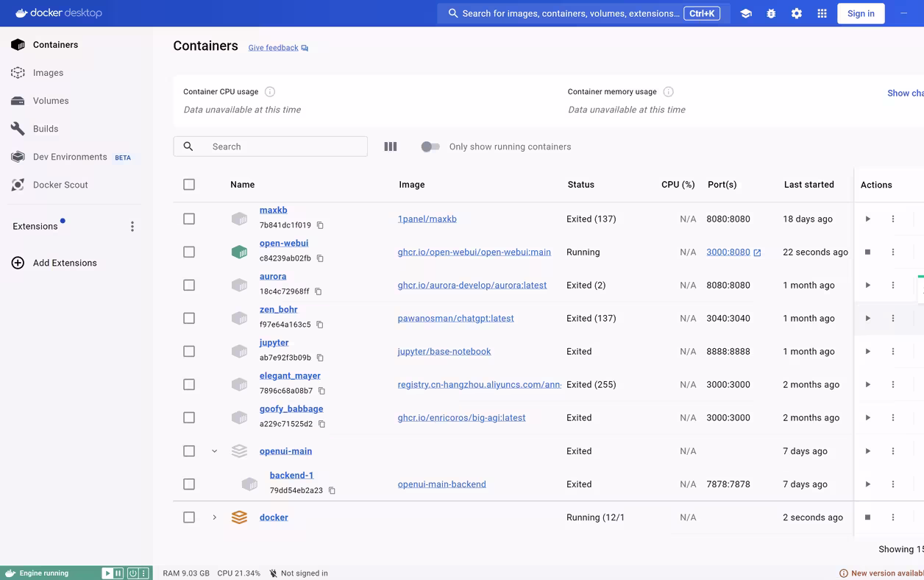The image size is (924, 580).
Task: Check the select-all containers checkbox
Action: [x=189, y=185]
